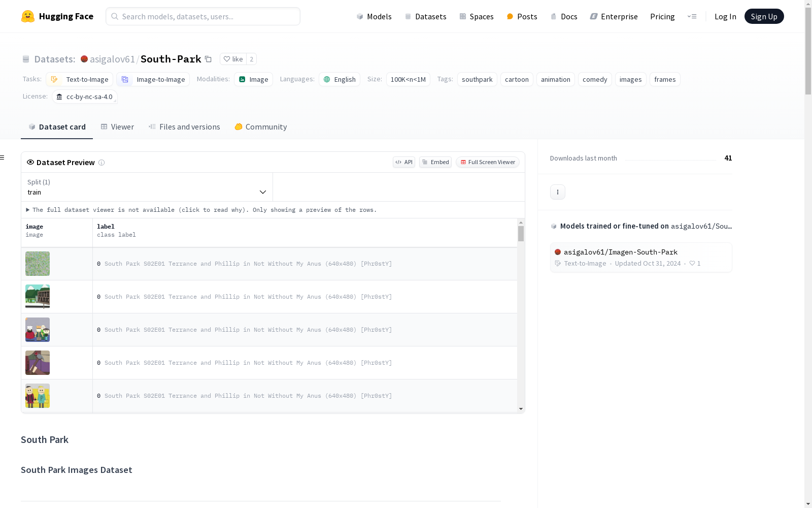Image resolution: width=812 pixels, height=508 pixels.
Task: Click the Image modality icon
Action: click(x=242, y=79)
